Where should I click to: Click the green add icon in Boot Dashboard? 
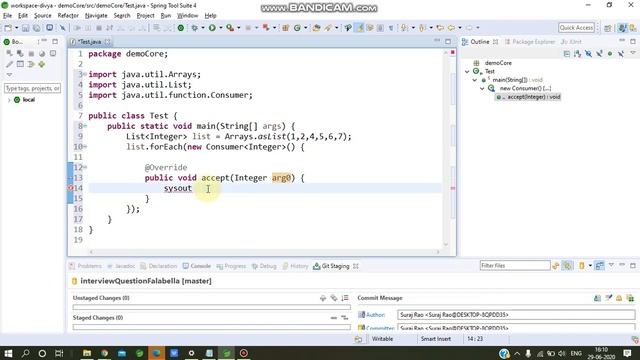coord(42,64)
